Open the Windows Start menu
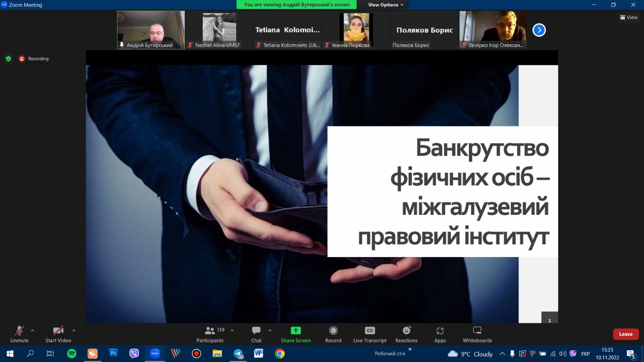 click(x=10, y=354)
